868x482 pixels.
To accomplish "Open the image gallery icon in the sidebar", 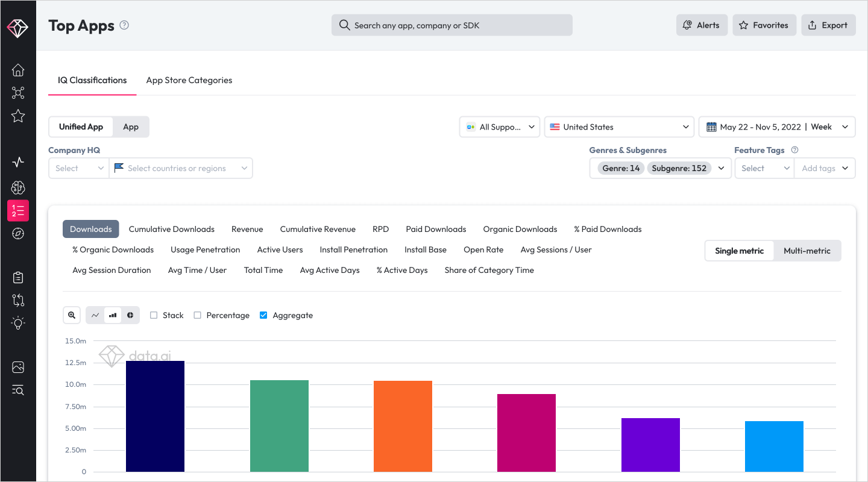I will pos(18,367).
